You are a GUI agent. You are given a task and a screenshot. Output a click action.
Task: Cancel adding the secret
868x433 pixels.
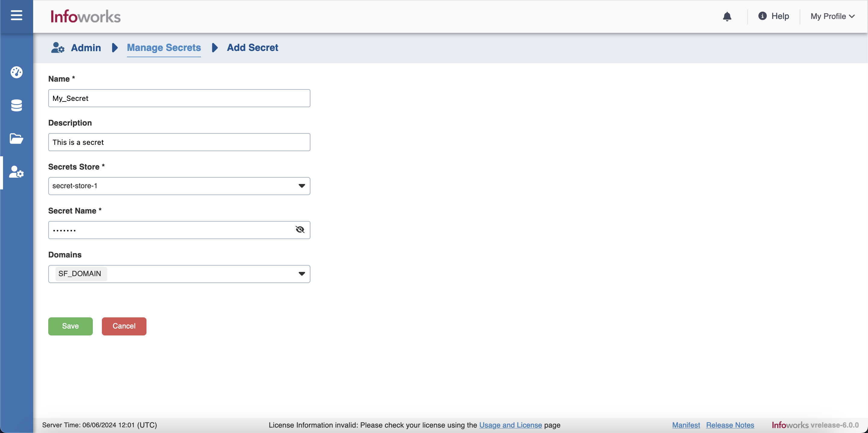pyautogui.click(x=124, y=326)
